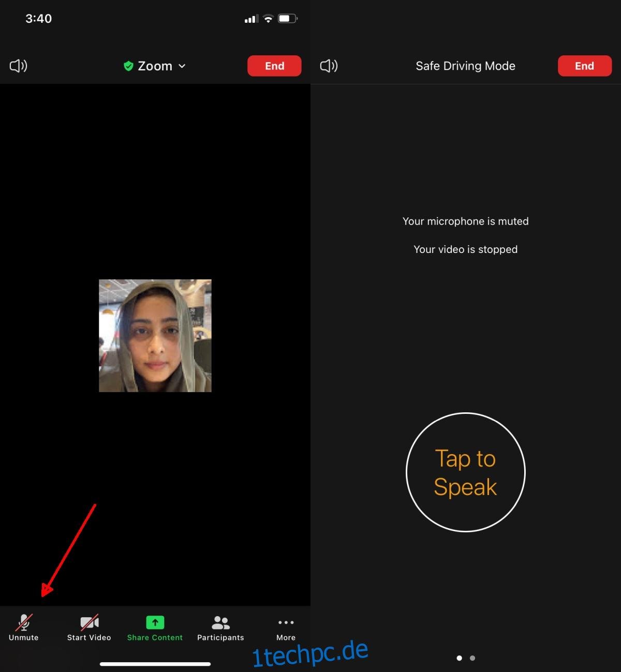Image resolution: width=621 pixels, height=672 pixels.
Task: Select the second page indicator dot
Action: [x=472, y=658]
